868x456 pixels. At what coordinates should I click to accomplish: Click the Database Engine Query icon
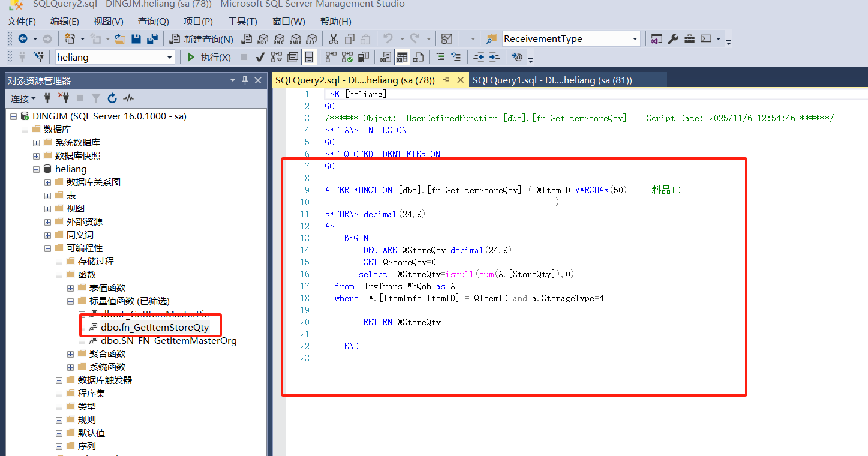[x=247, y=39]
